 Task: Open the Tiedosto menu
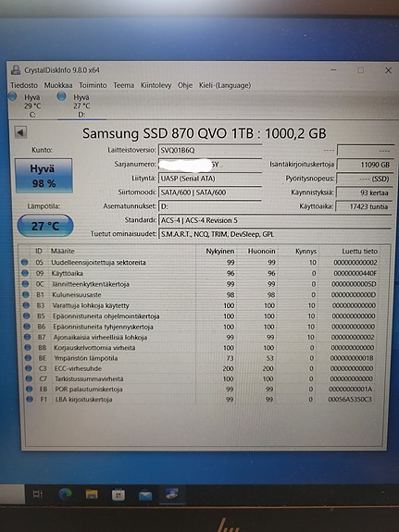coord(24,85)
